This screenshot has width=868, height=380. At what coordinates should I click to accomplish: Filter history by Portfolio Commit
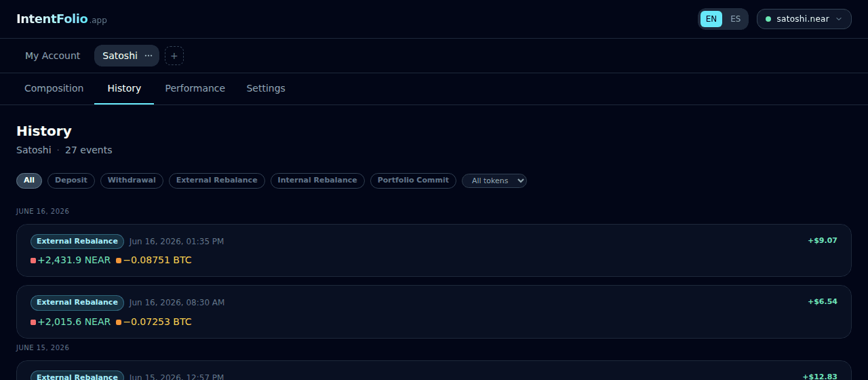(x=413, y=180)
